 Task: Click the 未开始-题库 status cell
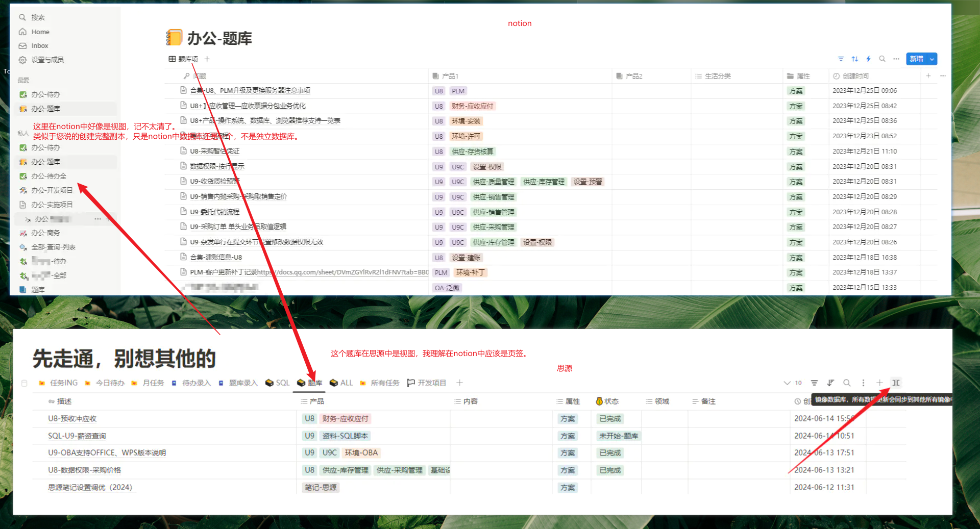(x=619, y=436)
